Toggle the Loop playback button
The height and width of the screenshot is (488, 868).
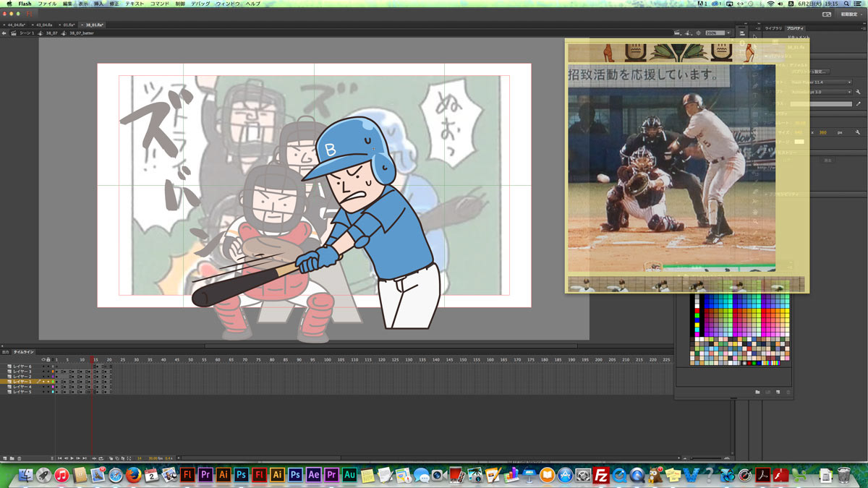click(x=101, y=458)
